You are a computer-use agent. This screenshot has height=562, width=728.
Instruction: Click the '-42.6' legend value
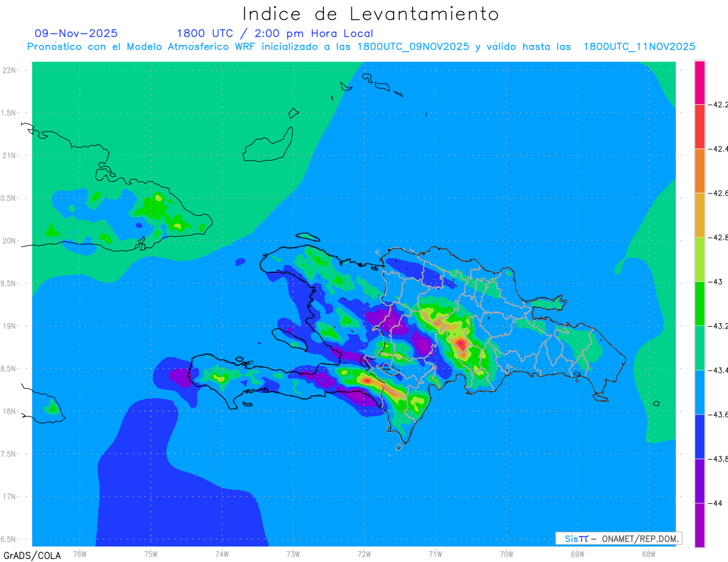click(719, 193)
